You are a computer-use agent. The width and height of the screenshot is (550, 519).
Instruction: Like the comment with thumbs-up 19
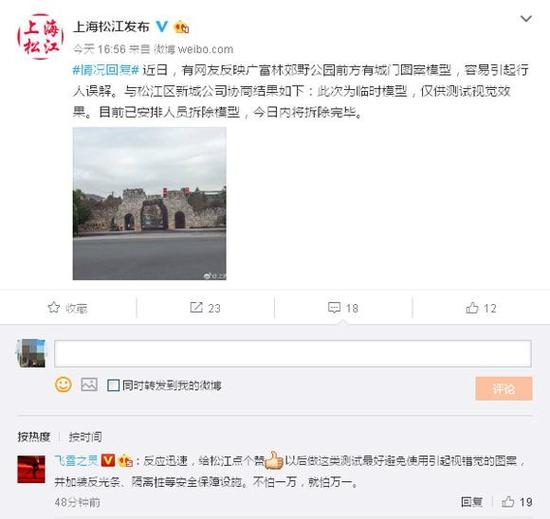pyautogui.click(x=517, y=502)
